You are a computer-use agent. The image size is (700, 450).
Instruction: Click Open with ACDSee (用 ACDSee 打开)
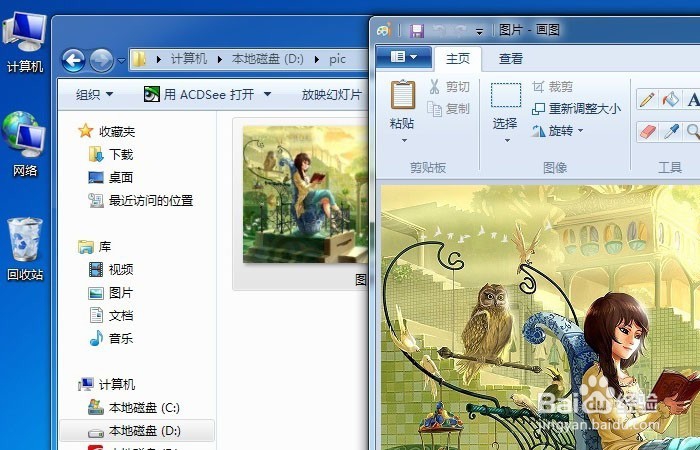click(199, 95)
